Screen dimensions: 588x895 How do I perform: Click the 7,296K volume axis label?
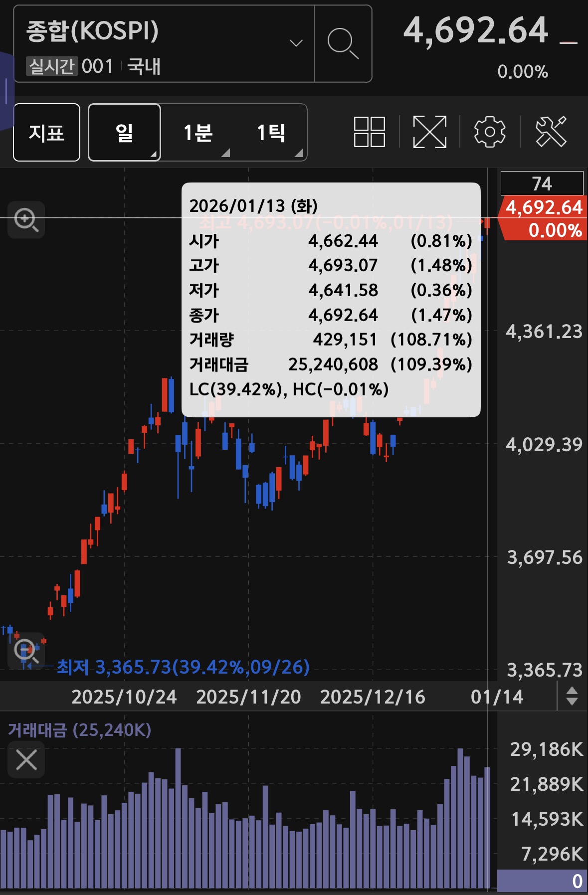point(552,854)
